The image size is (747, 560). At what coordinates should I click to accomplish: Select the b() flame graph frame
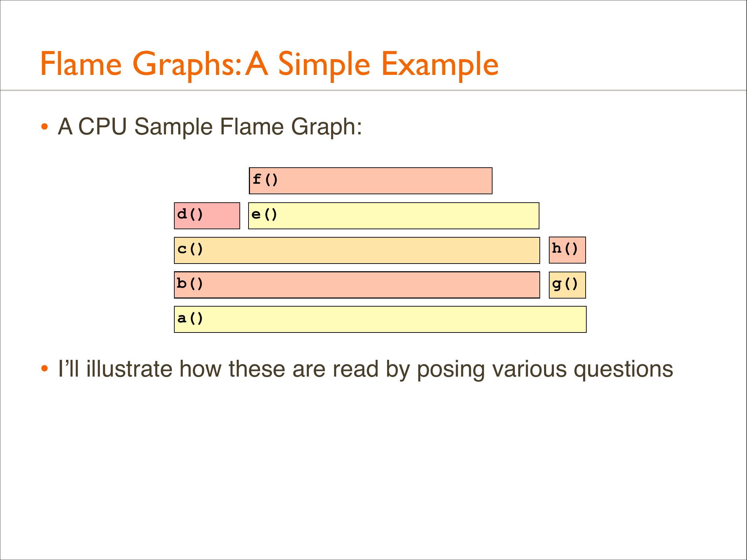tap(357, 285)
